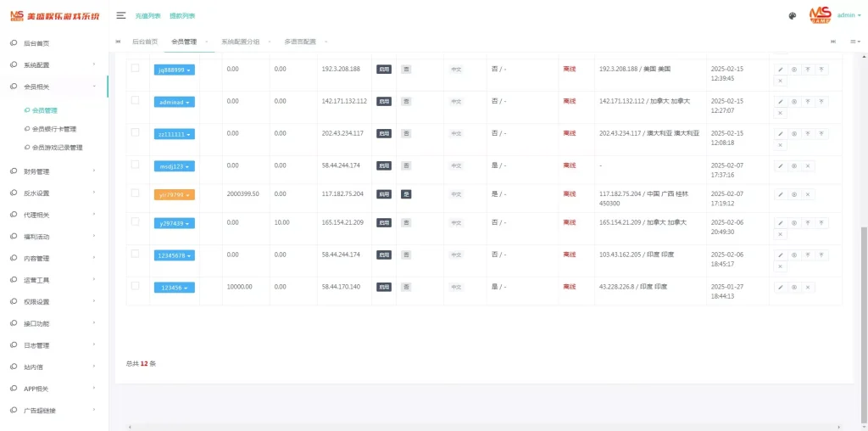868x431 pixels.
Task: Click the pencil edit icon for yzr79799
Action: tap(781, 194)
